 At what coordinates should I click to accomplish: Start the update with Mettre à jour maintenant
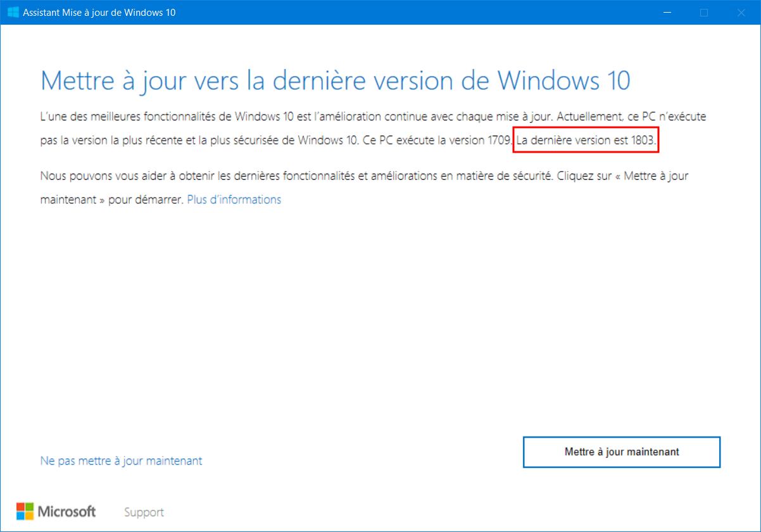click(x=622, y=452)
